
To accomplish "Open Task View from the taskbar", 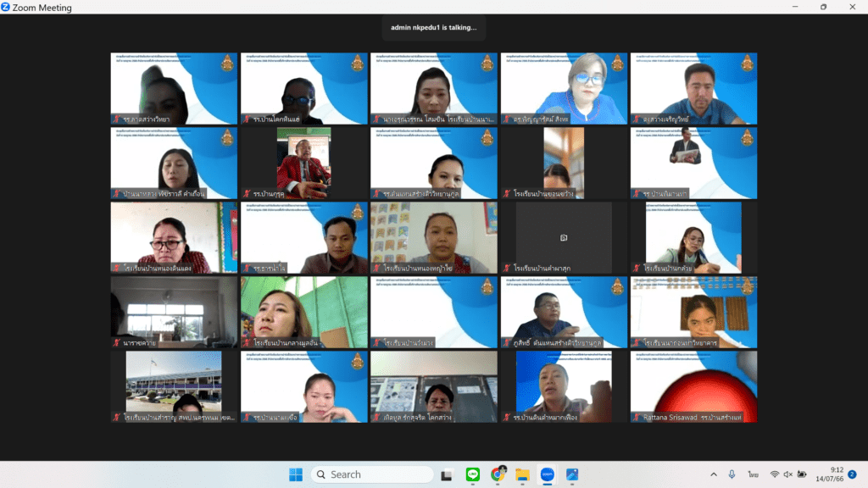I will 446,474.
